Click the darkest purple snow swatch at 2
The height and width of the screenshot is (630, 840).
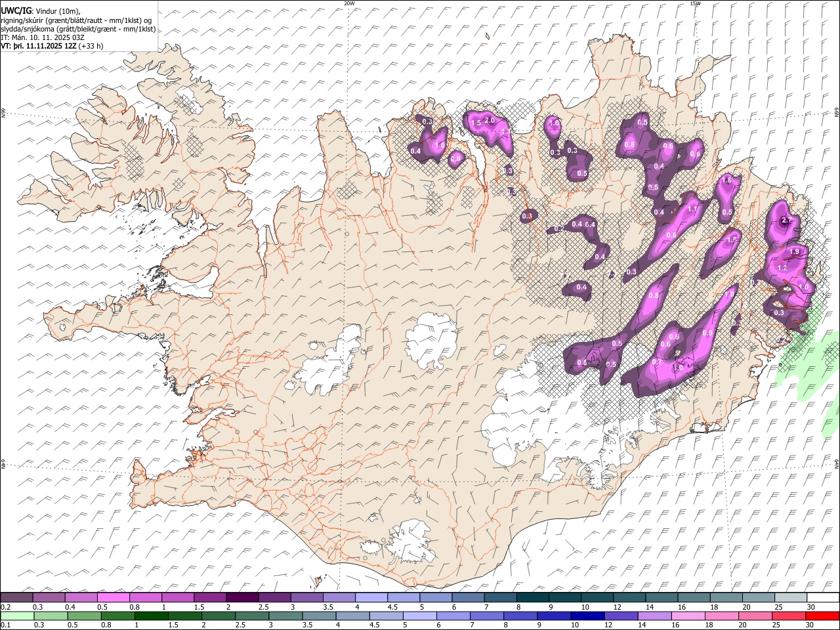pyautogui.click(x=242, y=597)
